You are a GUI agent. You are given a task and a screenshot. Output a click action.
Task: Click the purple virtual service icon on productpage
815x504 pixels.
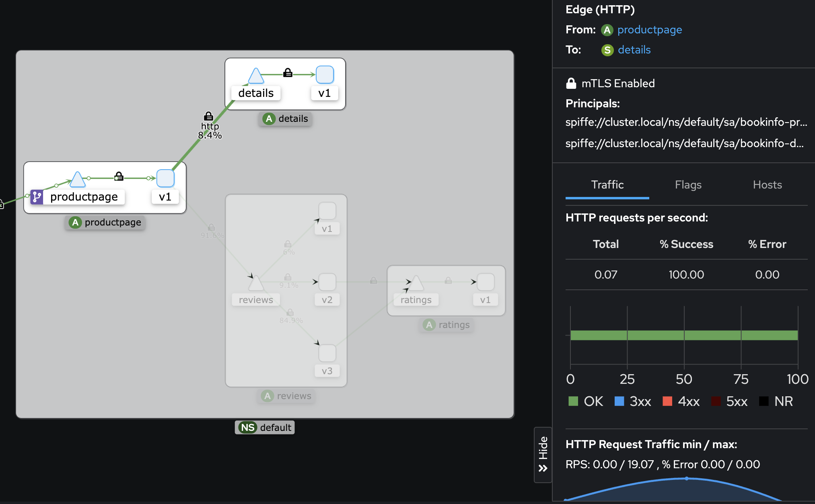[x=37, y=197]
